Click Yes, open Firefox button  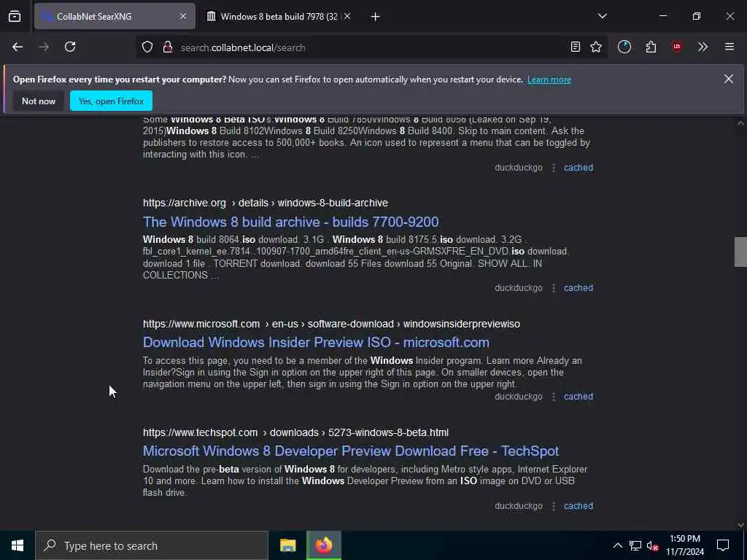111,101
